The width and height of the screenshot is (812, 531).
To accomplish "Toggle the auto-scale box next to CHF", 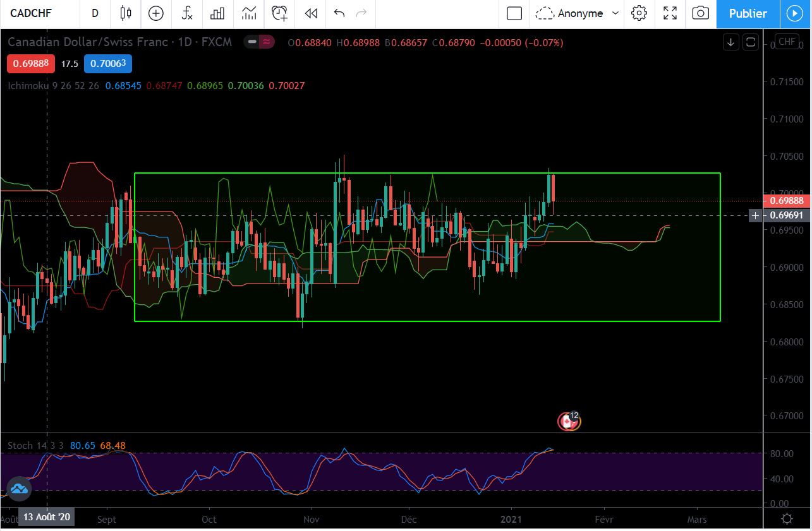I will click(x=751, y=42).
